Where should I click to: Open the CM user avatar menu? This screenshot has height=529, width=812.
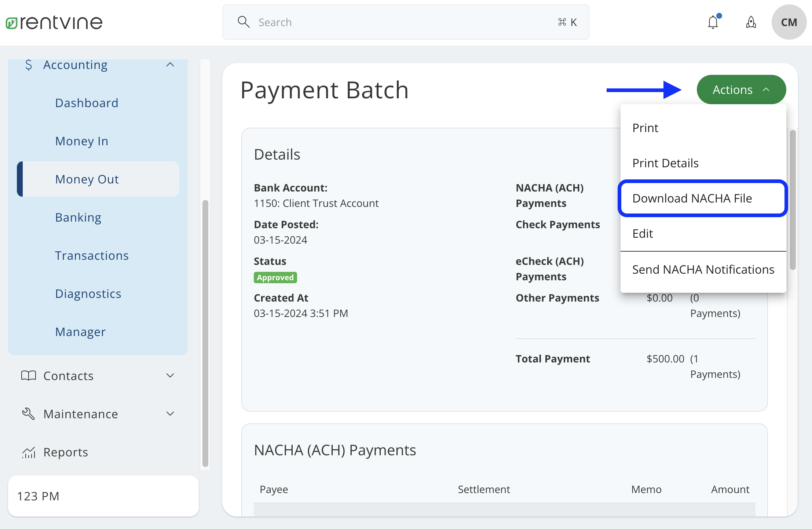coord(789,22)
